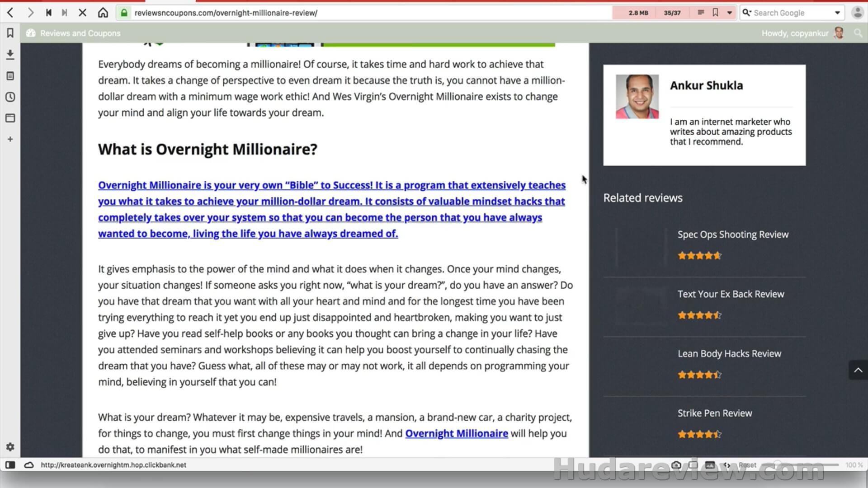Click the green padlock site info icon
The height and width of the screenshot is (488, 868).
tap(124, 13)
